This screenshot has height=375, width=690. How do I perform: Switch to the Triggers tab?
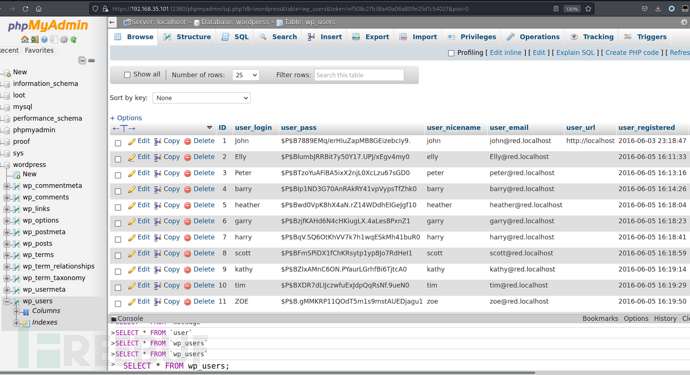coord(645,37)
